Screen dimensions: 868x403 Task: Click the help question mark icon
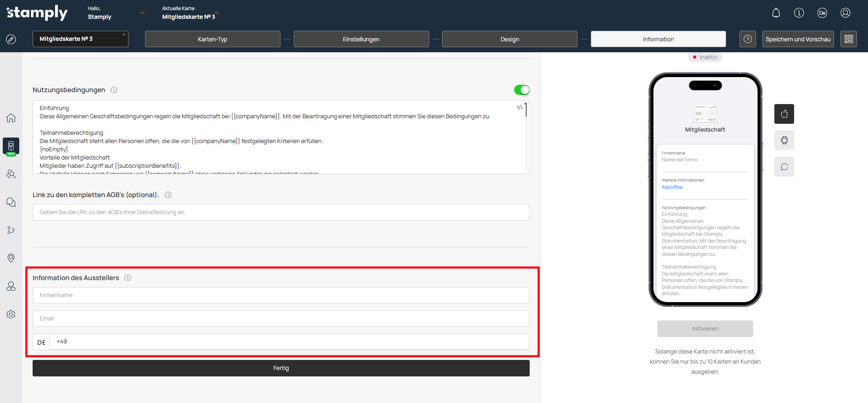click(747, 39)
